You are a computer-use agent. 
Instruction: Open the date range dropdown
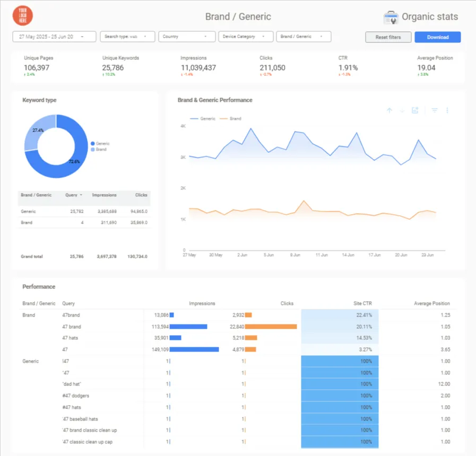(54, 37)
